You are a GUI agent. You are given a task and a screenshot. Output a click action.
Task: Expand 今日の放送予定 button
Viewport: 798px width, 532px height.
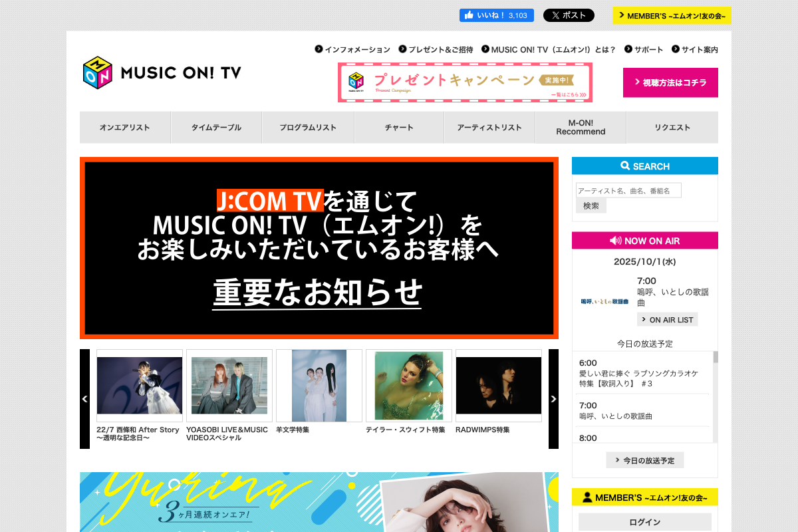[644, 460]
